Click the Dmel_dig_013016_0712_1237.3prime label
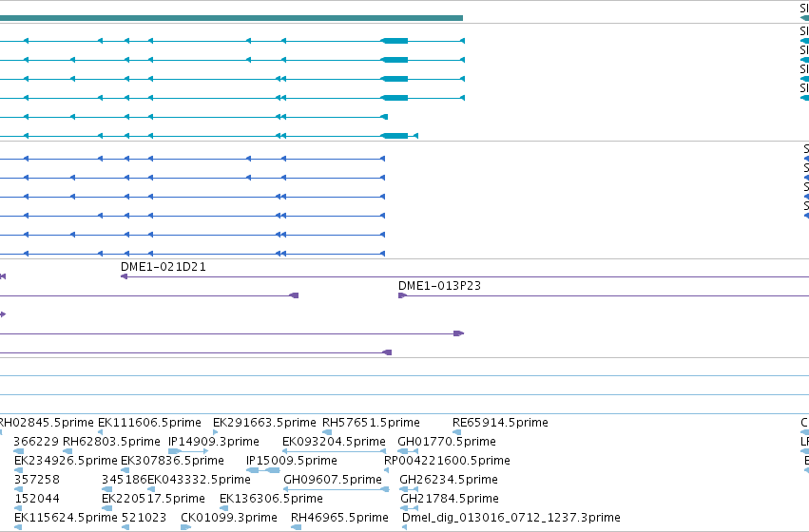The height and width of the screenshot is (532, 809). pyautogui.click(x=511, y=518)
